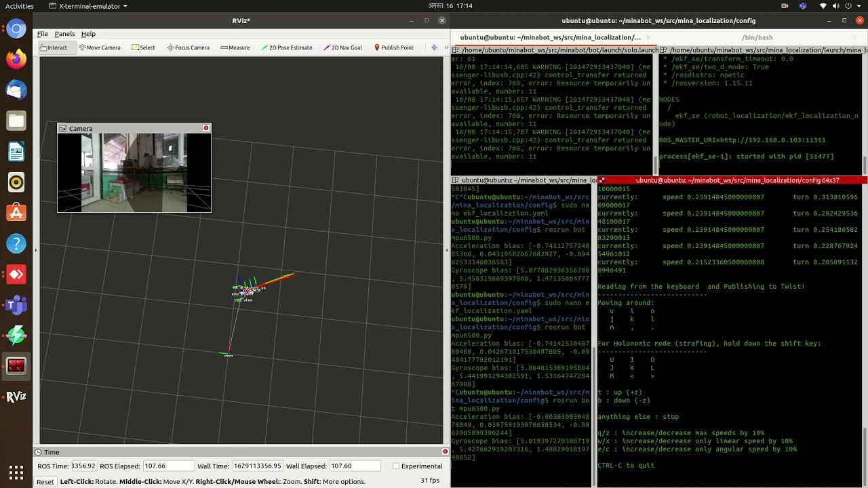Activate the Focus Camera tool
Image resolution: width=868 pixels, height=488 pixels.
188,47
